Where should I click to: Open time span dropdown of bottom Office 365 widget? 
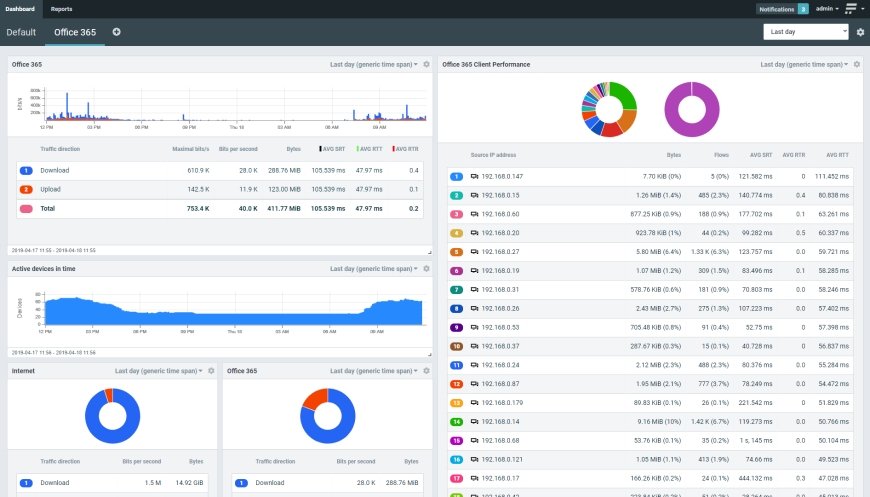tap(373, 371)
